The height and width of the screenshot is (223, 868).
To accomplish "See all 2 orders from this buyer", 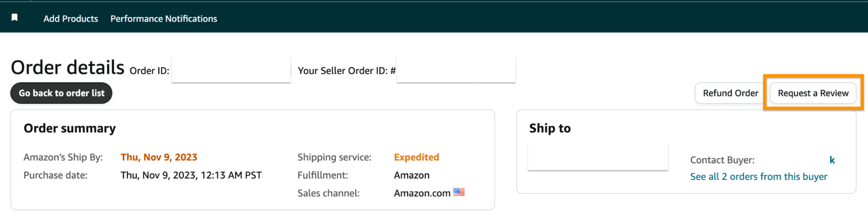I will coord(759,176).
